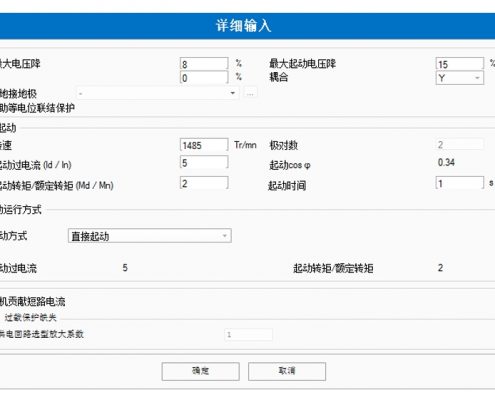
Task: Click the disabled 极对数 pole pairs field
Action: pyautogui.click(x=459, y=145)
